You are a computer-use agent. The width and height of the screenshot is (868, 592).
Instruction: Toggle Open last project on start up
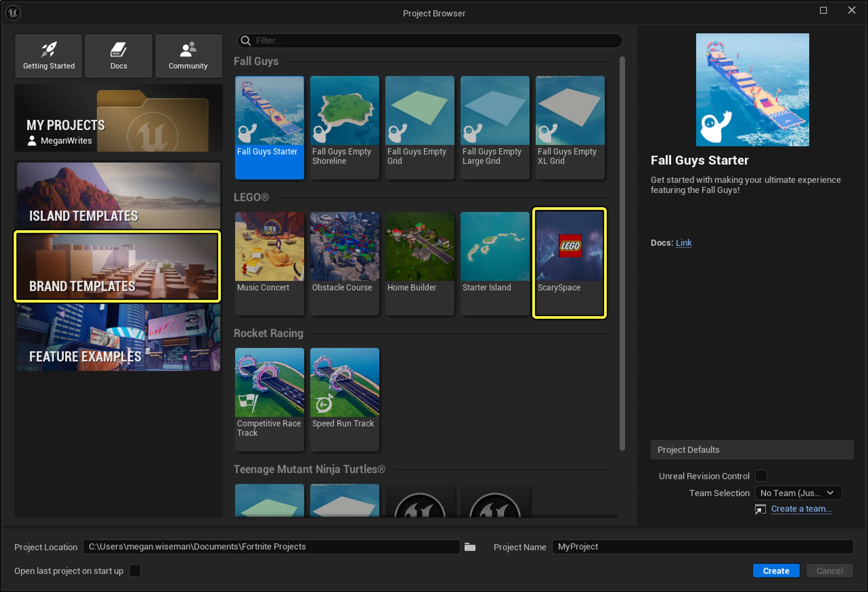point(135,571)
